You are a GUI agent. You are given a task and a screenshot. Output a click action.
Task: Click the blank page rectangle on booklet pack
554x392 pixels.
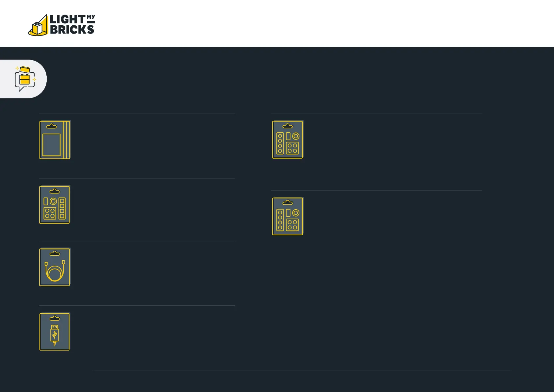tap(51, 144)
